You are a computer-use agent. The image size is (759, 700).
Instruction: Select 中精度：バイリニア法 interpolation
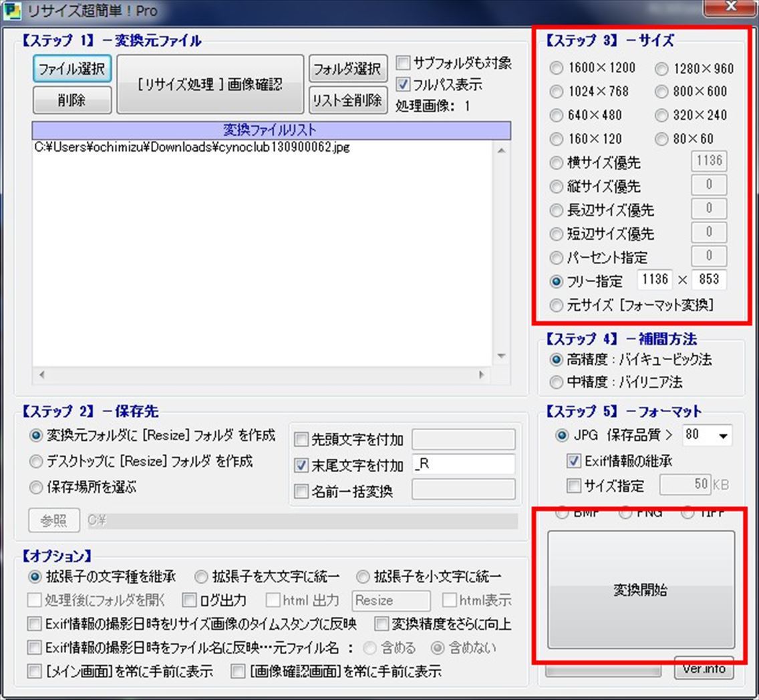(x=557, y=383)
